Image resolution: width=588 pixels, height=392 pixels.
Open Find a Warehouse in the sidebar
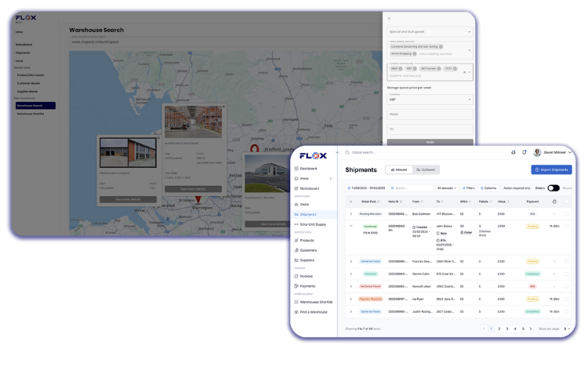[x=311, y=312]
